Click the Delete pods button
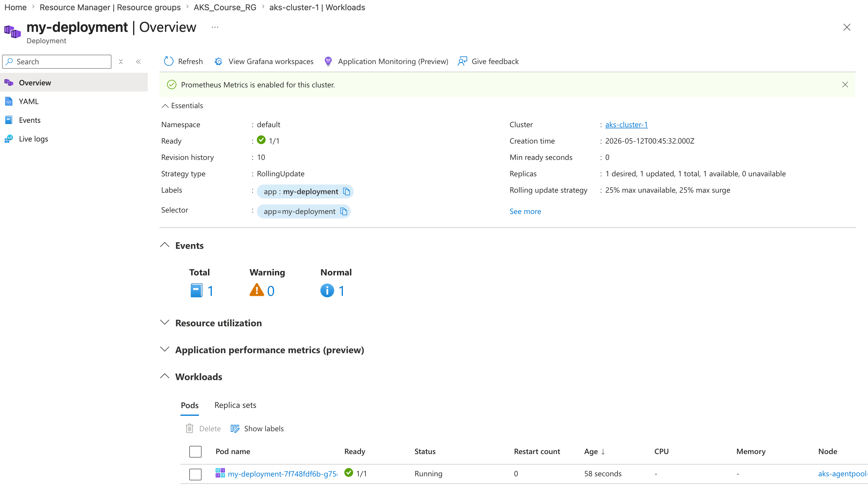 point(203,429)
